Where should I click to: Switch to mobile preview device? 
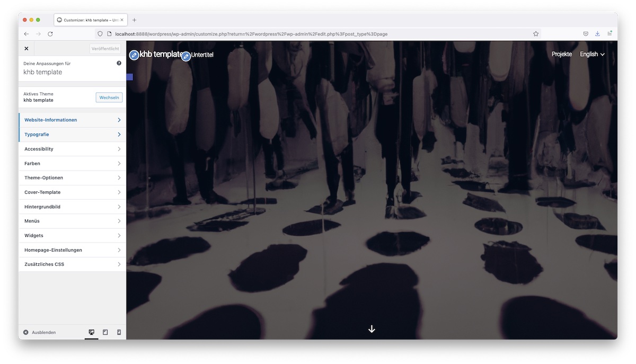point(119,332)
